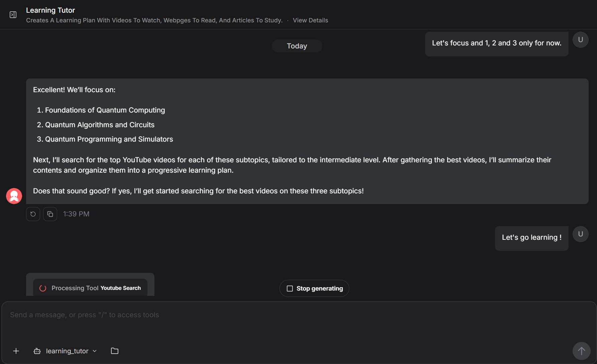The image size is (597, 364).
Task: Click the "Let's go learning !" message
Action: point(531,237)
